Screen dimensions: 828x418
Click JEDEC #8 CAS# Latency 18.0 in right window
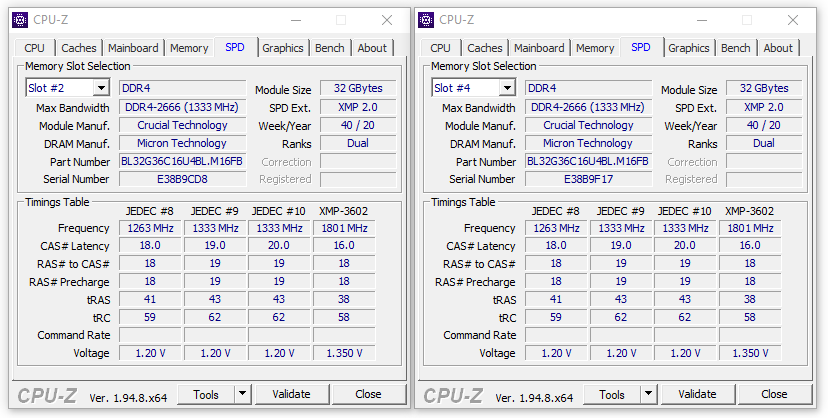(556, 245)
